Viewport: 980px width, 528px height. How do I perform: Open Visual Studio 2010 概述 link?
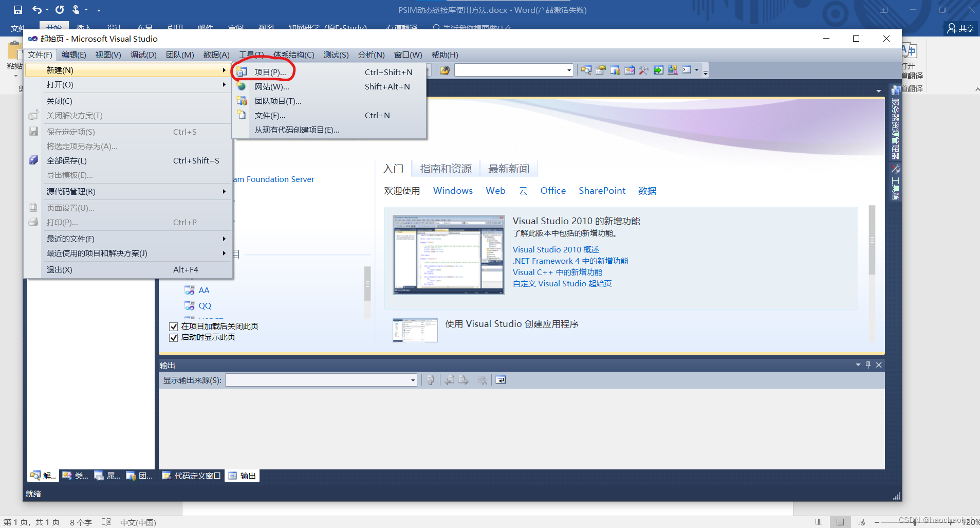556,249
